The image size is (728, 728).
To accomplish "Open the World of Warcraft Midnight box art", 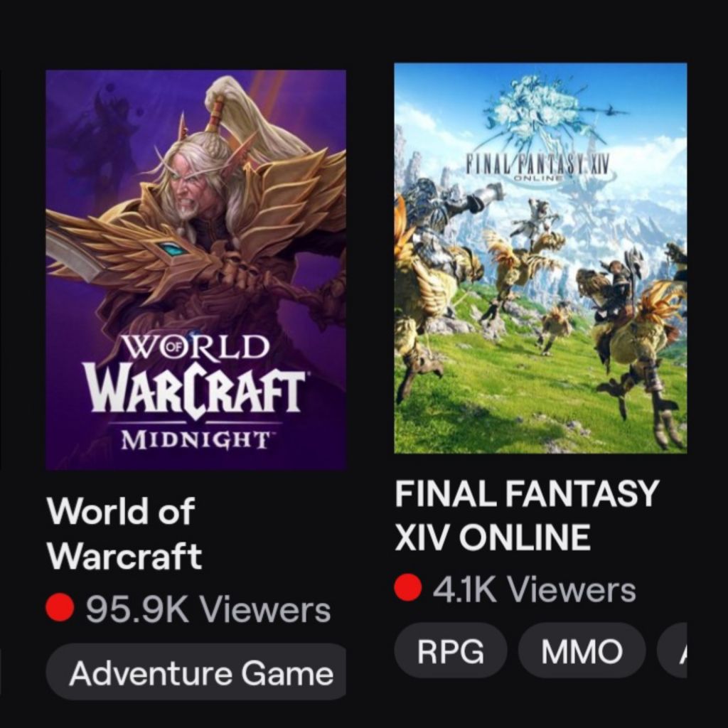I will [x=196, y=269].
